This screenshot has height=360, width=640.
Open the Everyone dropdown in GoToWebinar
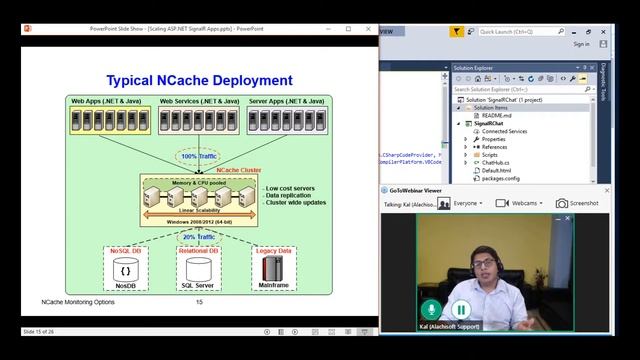pyautogui.click(x=468, y=203)
